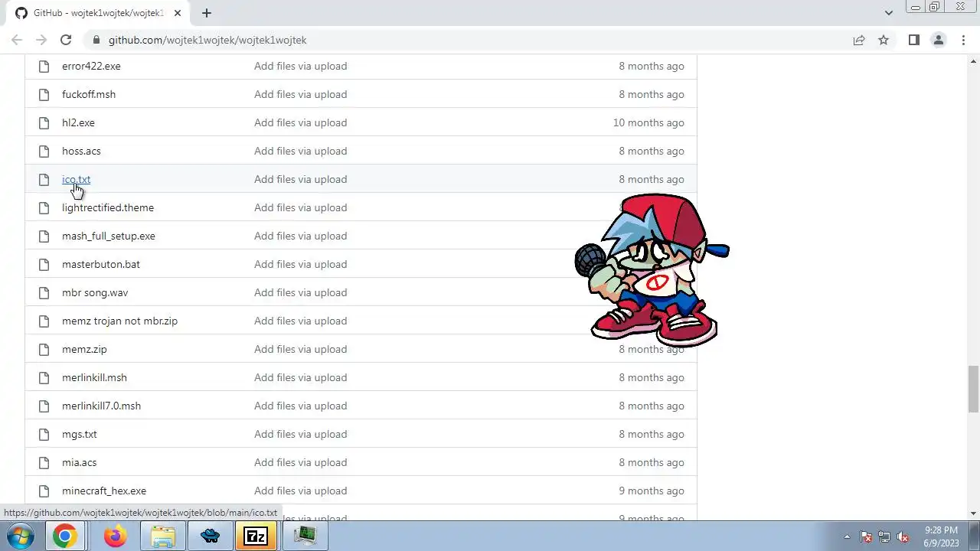Click the monitor application taskbar icon

305,536
